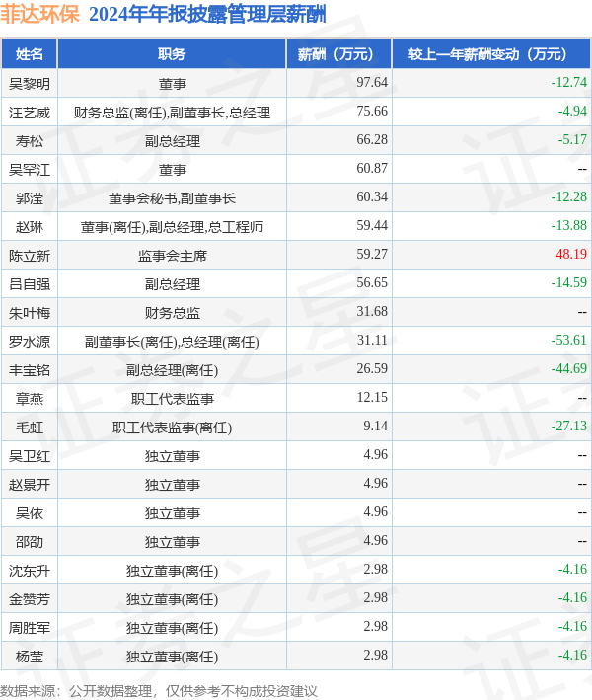Click the position 财务总监 for 朱叶梅

[x=173, y=313]
